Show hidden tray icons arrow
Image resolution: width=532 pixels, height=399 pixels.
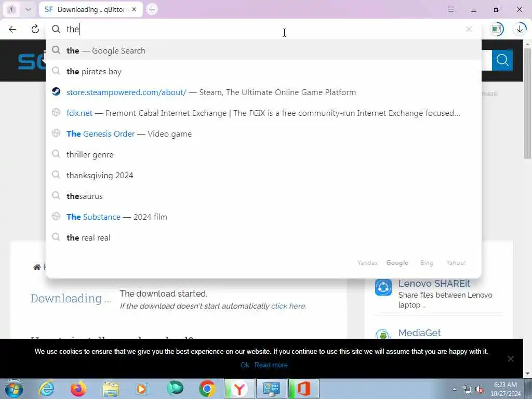[x=454, y=389]
